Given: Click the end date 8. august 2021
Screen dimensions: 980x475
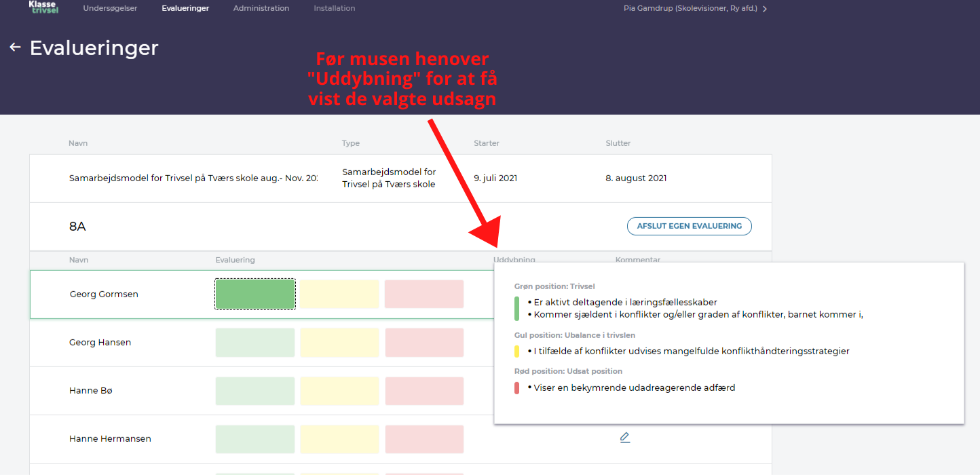Looking at the screenshot, I should tap(636, 178).
